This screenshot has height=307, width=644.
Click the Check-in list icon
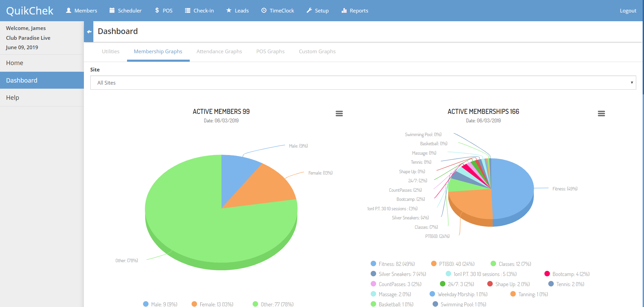click(x=188, y=10)
